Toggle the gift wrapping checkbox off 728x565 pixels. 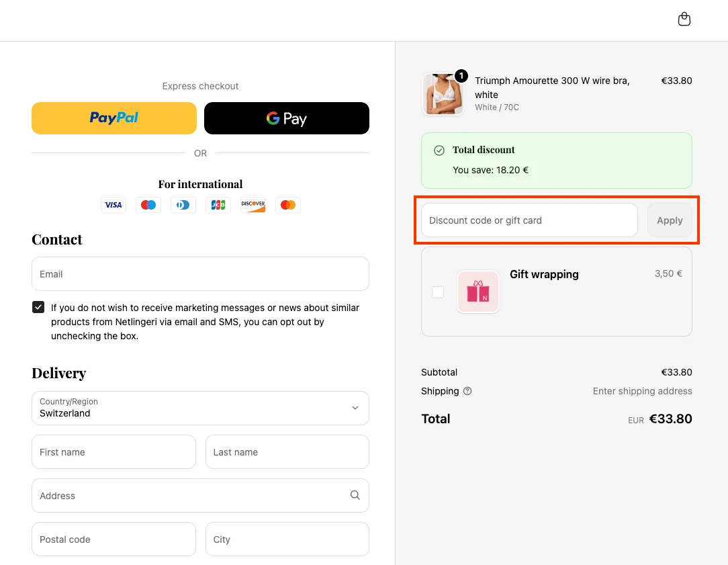coord(438,292)
